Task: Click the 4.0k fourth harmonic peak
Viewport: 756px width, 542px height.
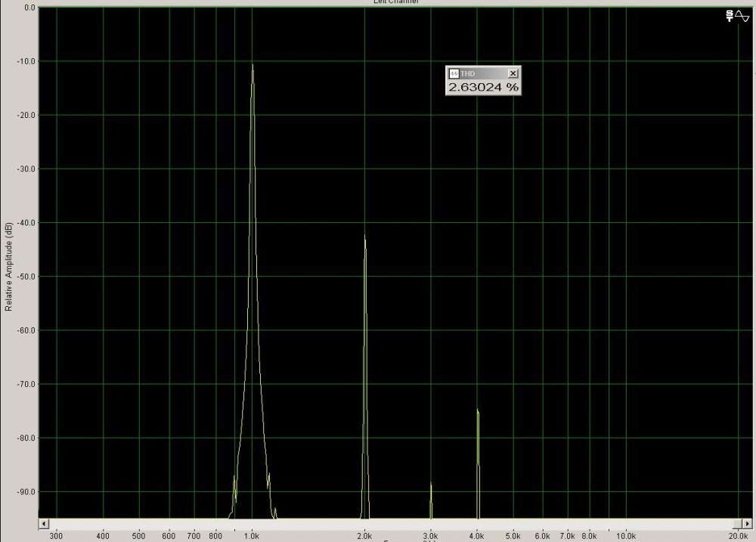Action: [478, 412]
